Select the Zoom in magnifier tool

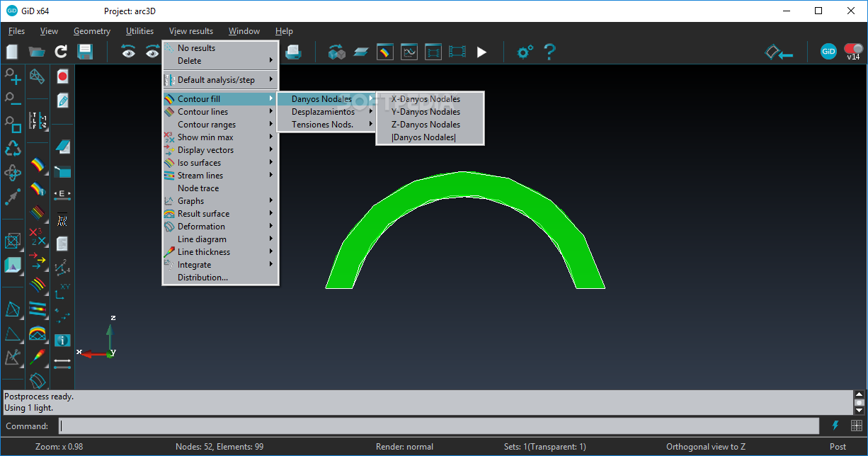click(x=13, y=76)
